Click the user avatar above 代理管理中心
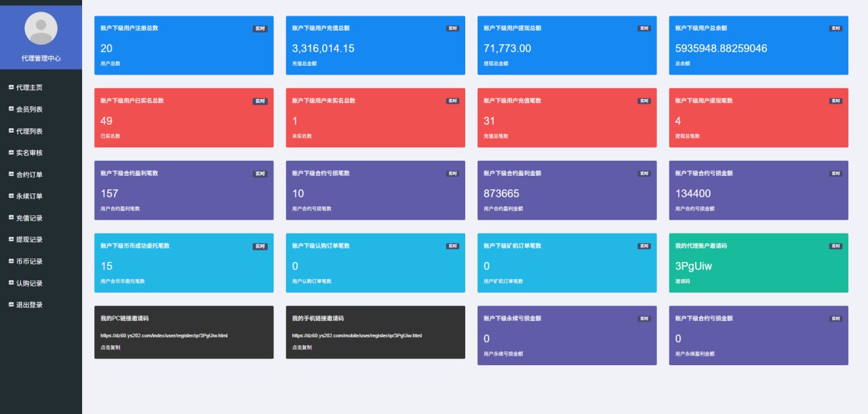This screenshot has width=868, height=414. [x=41, y=29]
